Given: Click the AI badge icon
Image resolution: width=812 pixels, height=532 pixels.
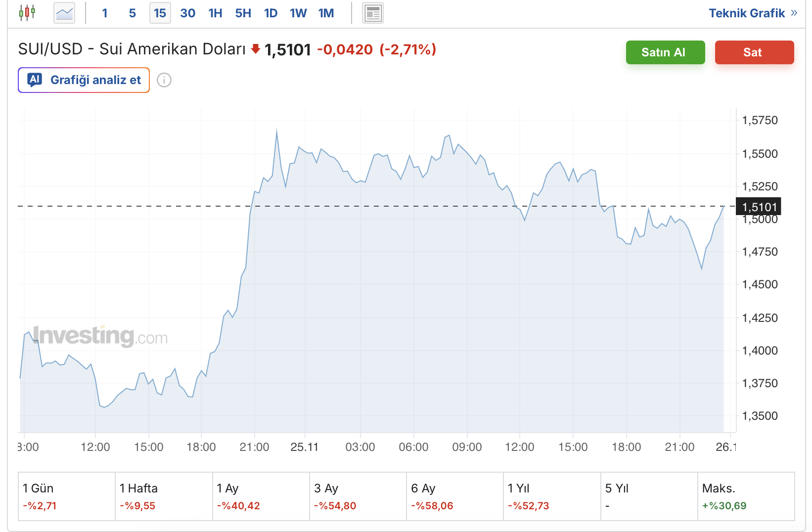Looking at the screenshot, I should point(35,80).
